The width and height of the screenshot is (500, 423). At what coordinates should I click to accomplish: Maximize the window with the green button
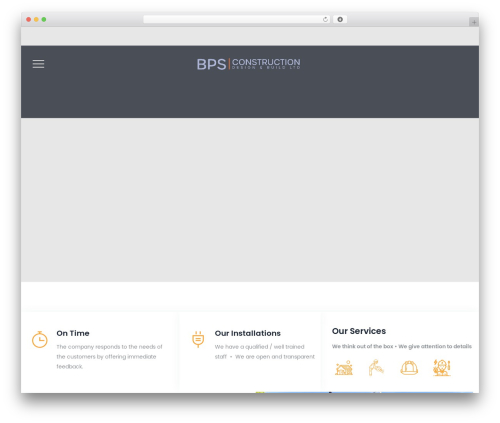[x=44, y=20]
